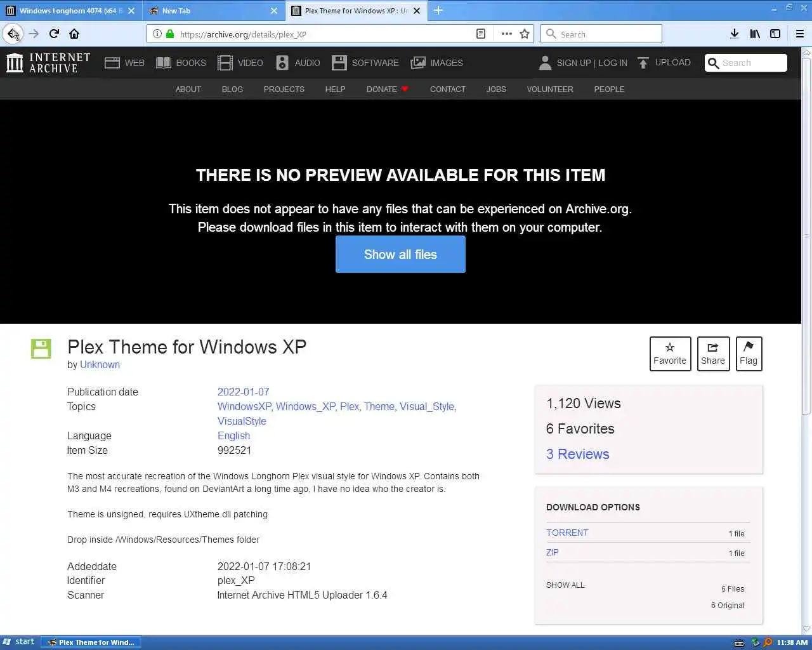Show site information icon in address bar
The image size is (812, 650).
[x=157, y=34]
